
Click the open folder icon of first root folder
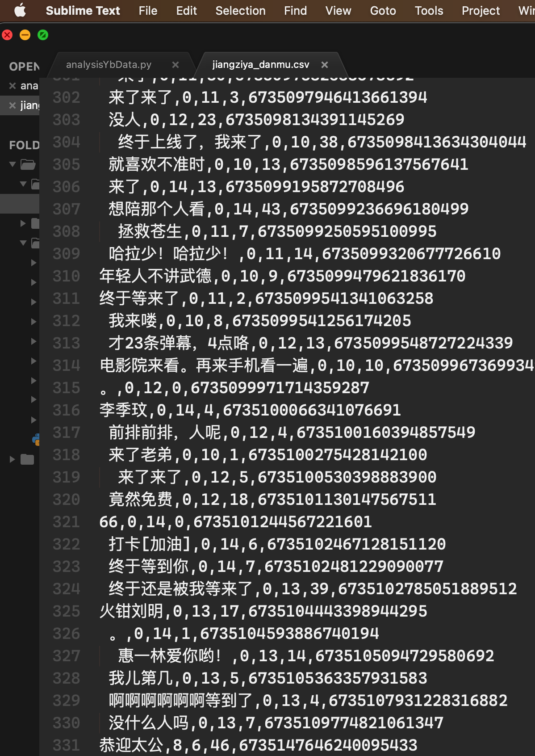28,164
